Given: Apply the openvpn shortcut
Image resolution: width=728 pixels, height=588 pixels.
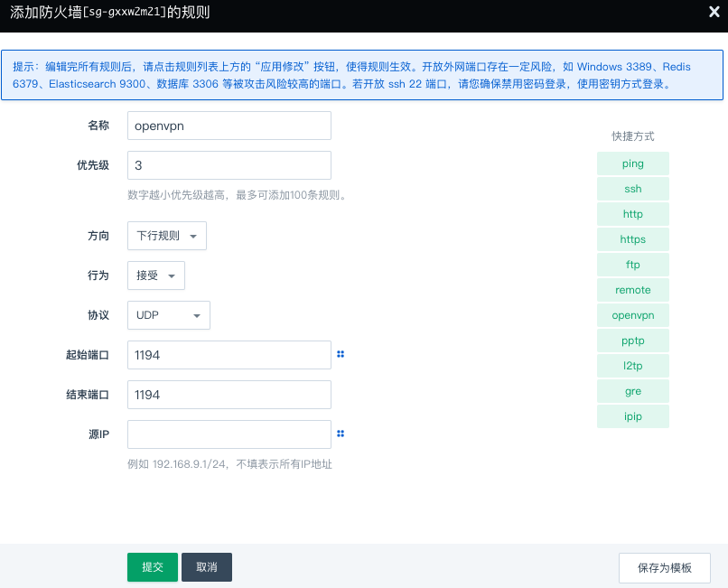Looking at the screenshot, I should coord(633,315).
